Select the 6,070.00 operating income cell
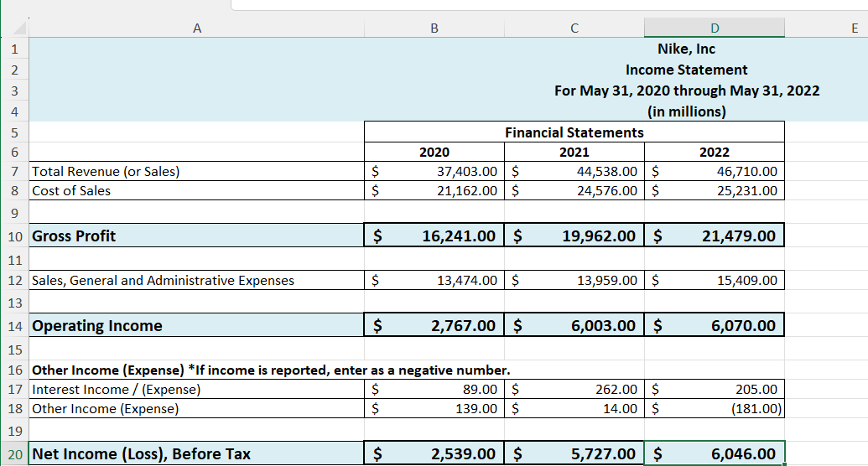The image size is (868, 466). coord(715,325)
